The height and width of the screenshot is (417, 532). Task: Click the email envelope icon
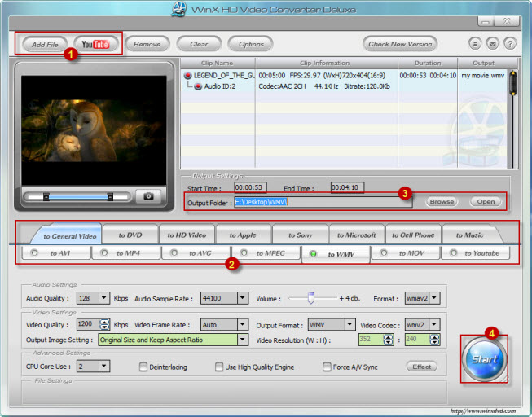coord(492,44)
